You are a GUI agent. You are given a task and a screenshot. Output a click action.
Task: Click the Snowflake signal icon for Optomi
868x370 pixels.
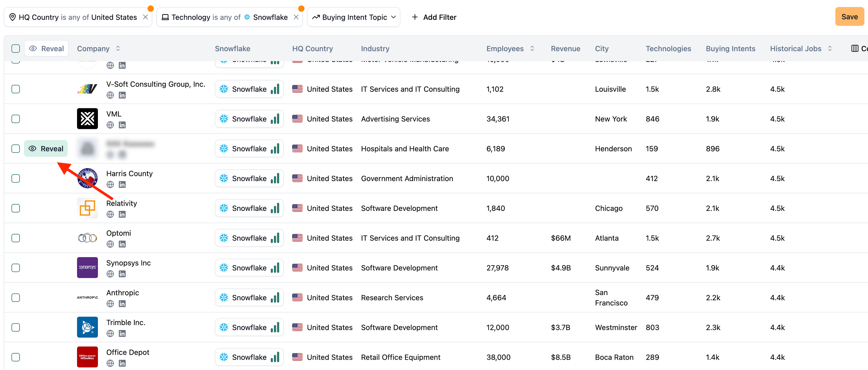pos(275,238)
